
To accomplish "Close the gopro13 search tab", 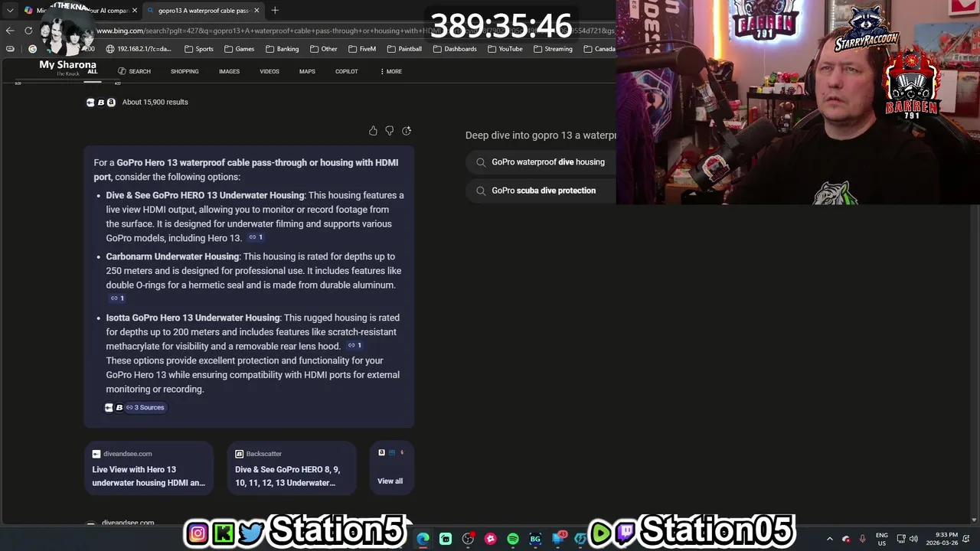I will click(256, 11).
